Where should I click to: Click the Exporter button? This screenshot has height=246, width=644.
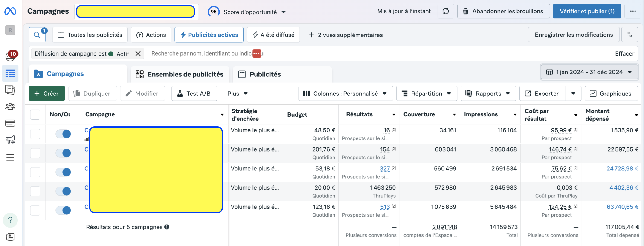point(542,93)
